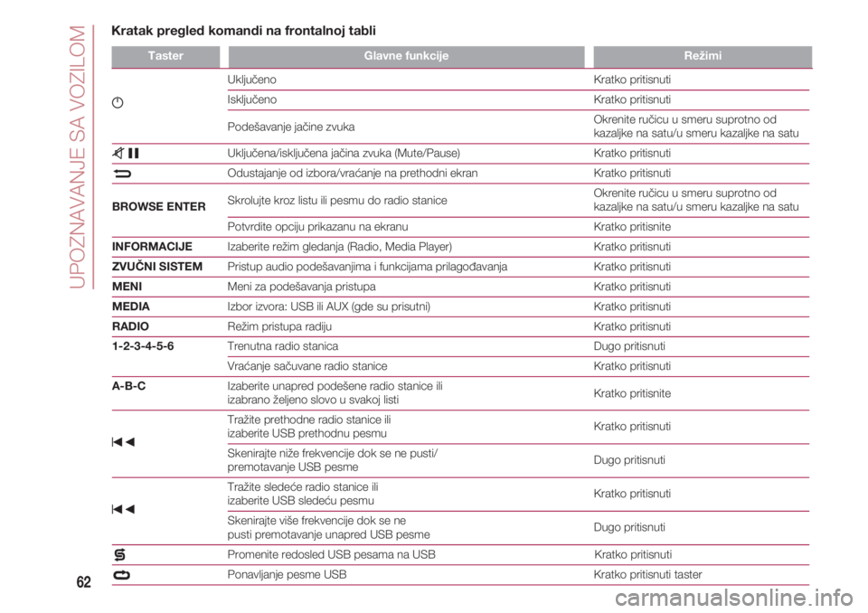This screenshot has width=868, height=613.
Task: Click the A-B-C row label
Action: (129, 386)
